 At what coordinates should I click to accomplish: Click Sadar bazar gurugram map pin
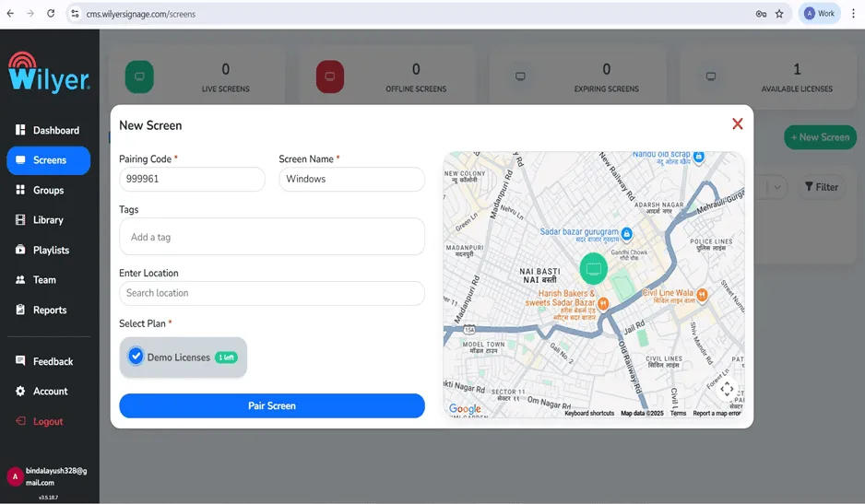(627, 234)
